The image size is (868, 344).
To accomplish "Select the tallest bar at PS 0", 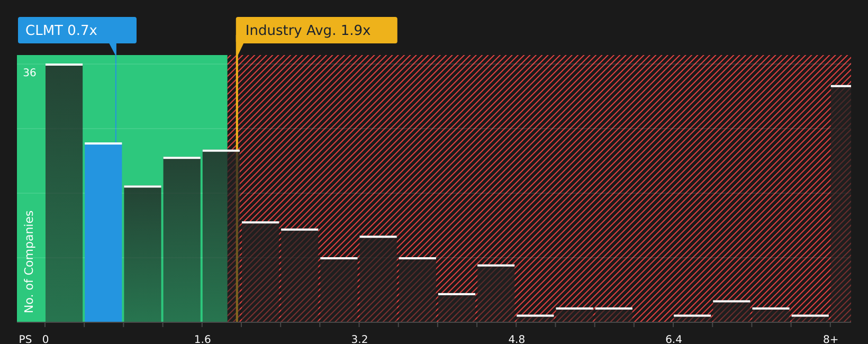I will pyautogui.click(x=64, y=193).
